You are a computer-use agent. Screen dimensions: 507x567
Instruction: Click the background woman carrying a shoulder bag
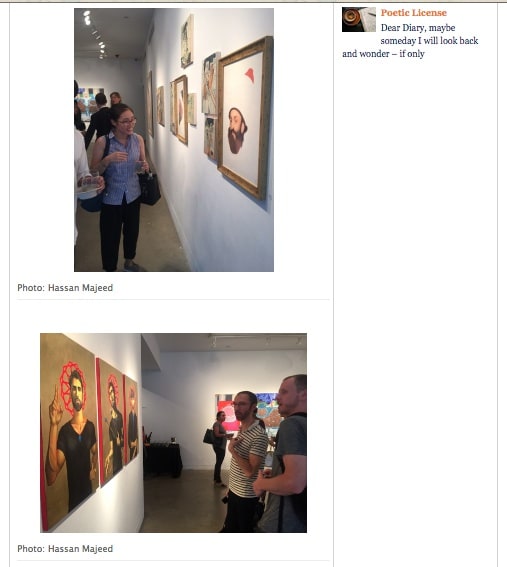click(218, 448)
